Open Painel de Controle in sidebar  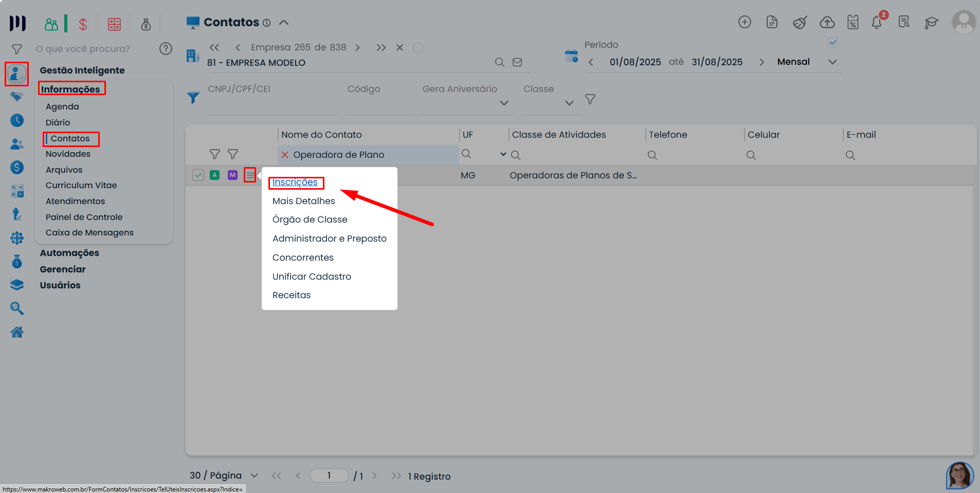[x=84, y=217]
